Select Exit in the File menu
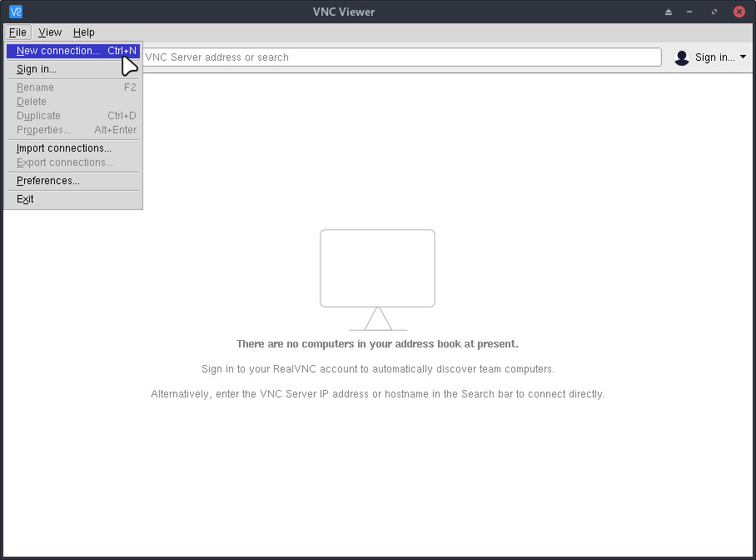The image size is (756, 560). [x=73, y=199]
